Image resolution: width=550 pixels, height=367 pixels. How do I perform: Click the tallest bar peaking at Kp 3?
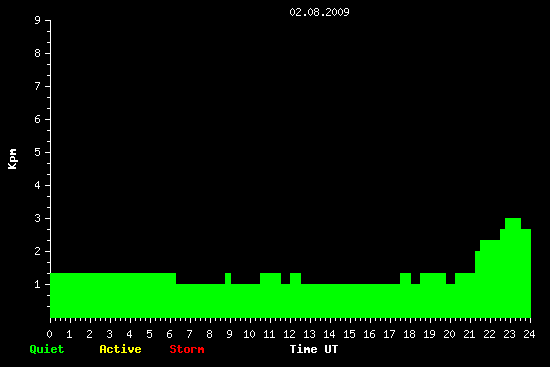pos(513,268)
